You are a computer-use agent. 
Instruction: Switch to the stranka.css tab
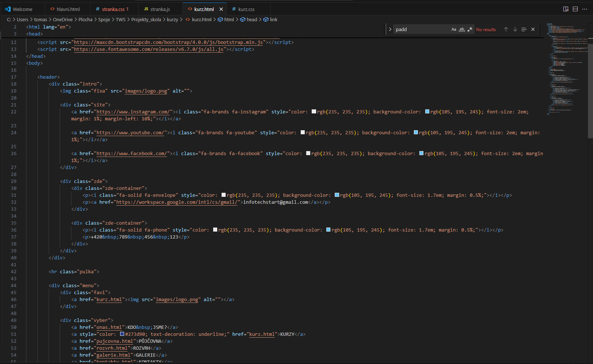pyautogui.click(x=113, y=9)
